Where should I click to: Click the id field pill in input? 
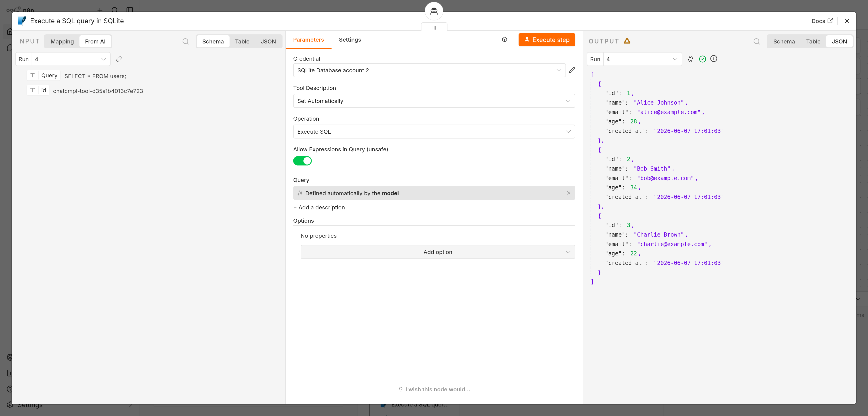click(38, 90)
